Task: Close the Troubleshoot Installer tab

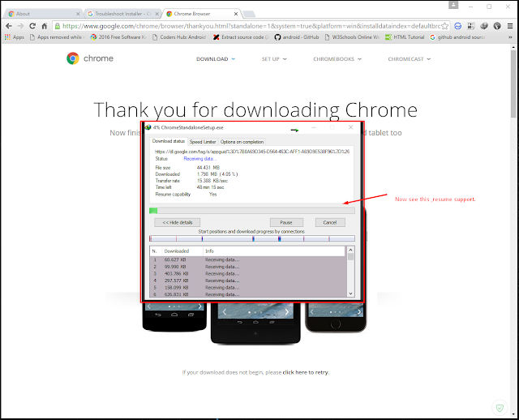Action: 157,14
